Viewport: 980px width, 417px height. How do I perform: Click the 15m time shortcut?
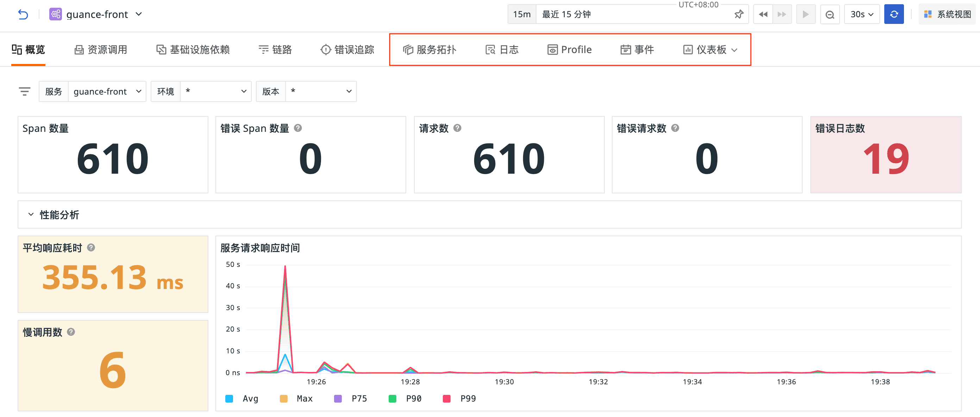point(522,14)
